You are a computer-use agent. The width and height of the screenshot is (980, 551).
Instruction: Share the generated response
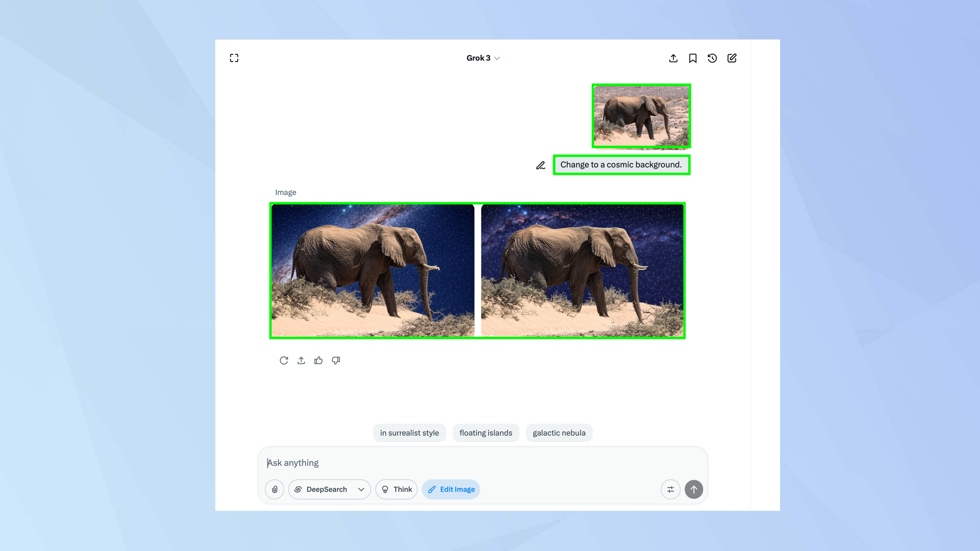click(301, 360)
